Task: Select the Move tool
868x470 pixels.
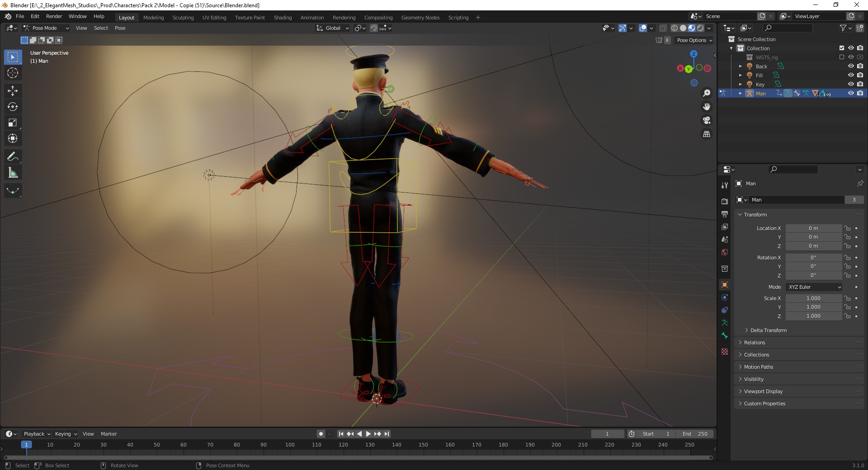Action: tap(13, 91)
